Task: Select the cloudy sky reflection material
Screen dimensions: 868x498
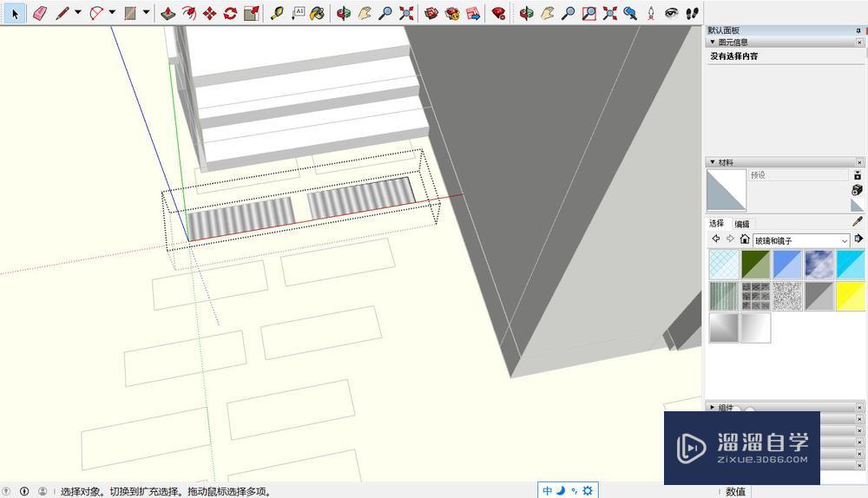Action: coord(819,265)
